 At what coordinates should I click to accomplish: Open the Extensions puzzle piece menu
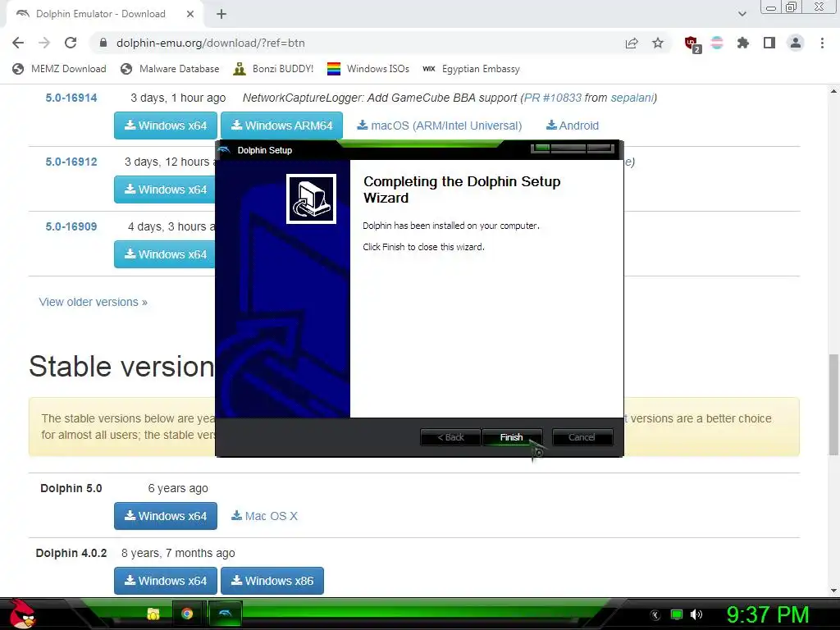pos(743,43)
